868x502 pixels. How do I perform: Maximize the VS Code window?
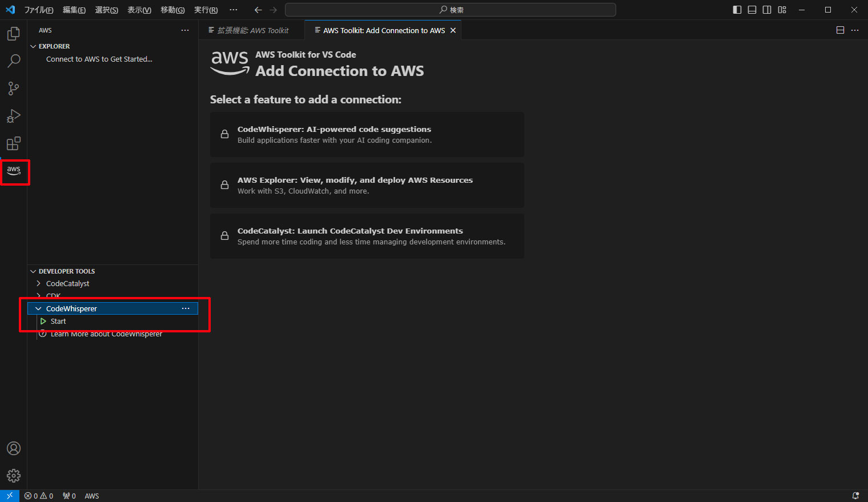point(828,10)
